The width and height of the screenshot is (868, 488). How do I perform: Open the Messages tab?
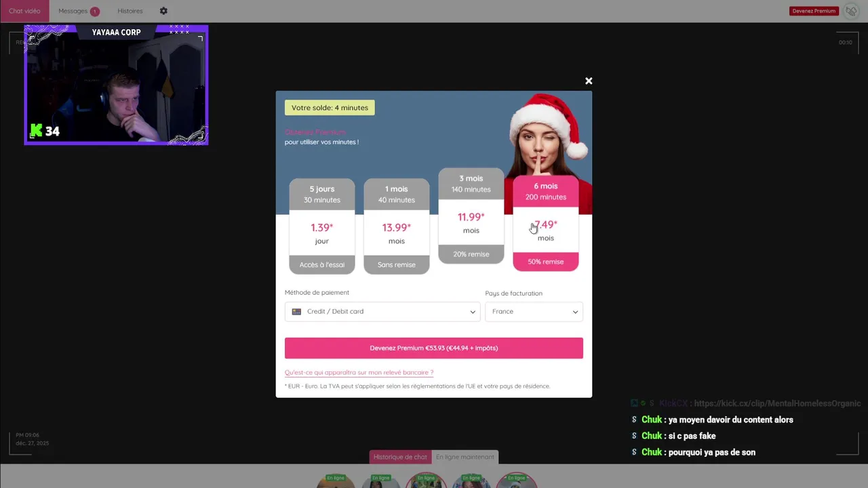[78, 11]
